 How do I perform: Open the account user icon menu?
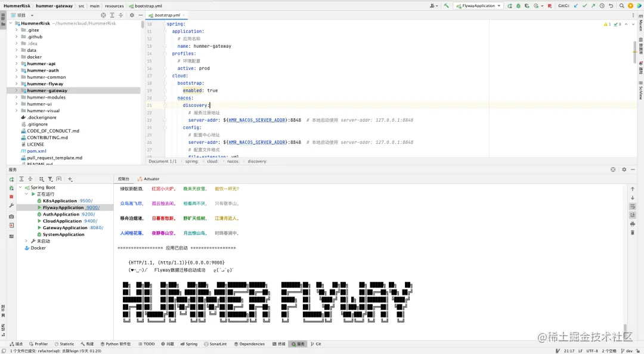pyautogui.click(x=433, y=6)
